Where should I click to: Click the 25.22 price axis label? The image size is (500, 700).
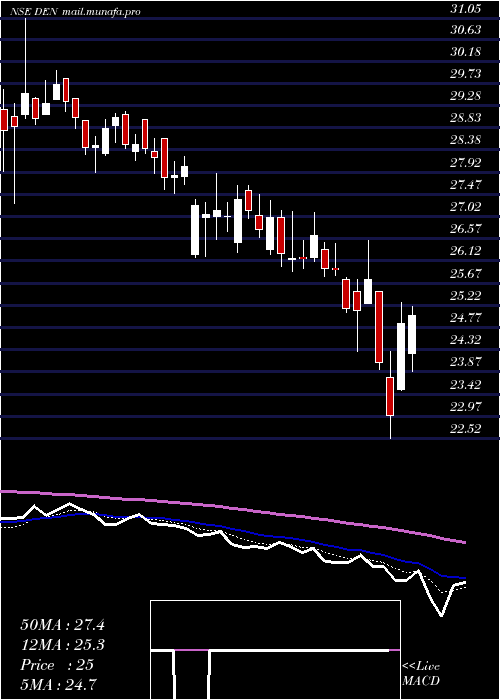pos(465,296)
